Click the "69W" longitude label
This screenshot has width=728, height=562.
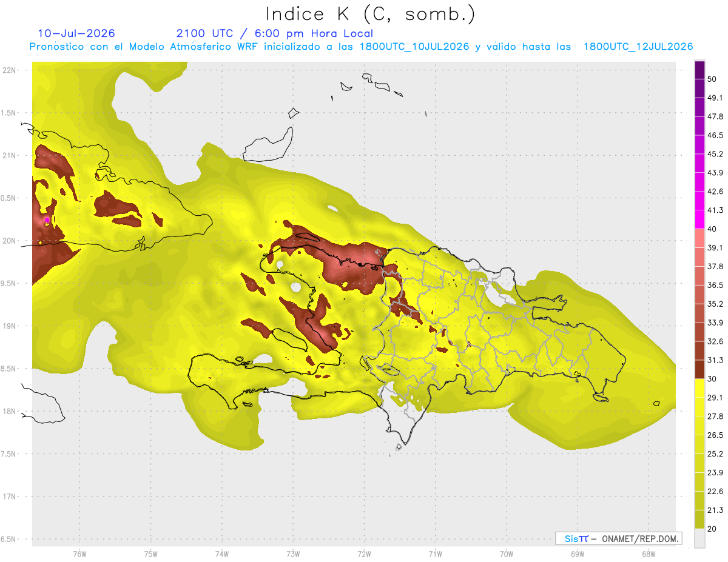coord(578,554)
